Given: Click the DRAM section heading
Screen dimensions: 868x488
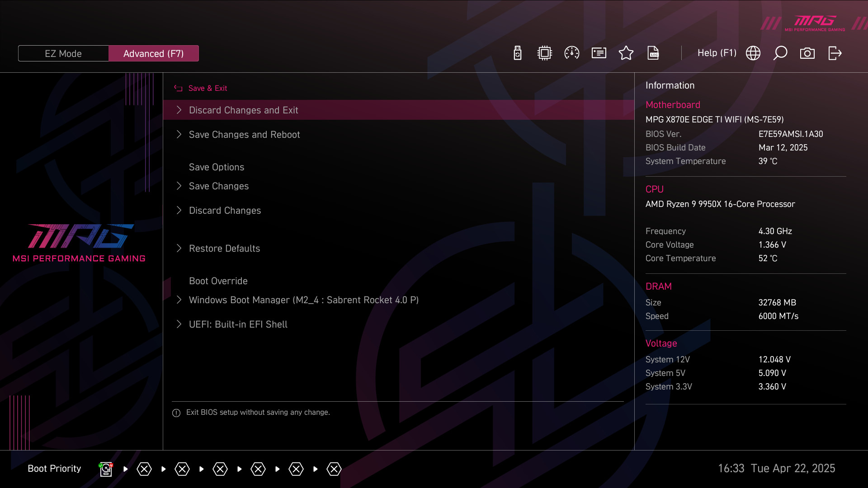Looking at the screenshot, I should click(659, 286).
